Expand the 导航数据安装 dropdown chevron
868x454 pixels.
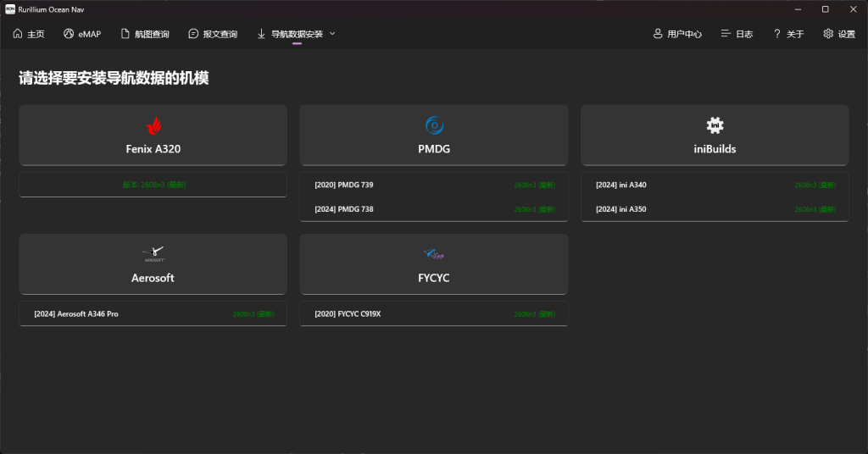(332, 34)
